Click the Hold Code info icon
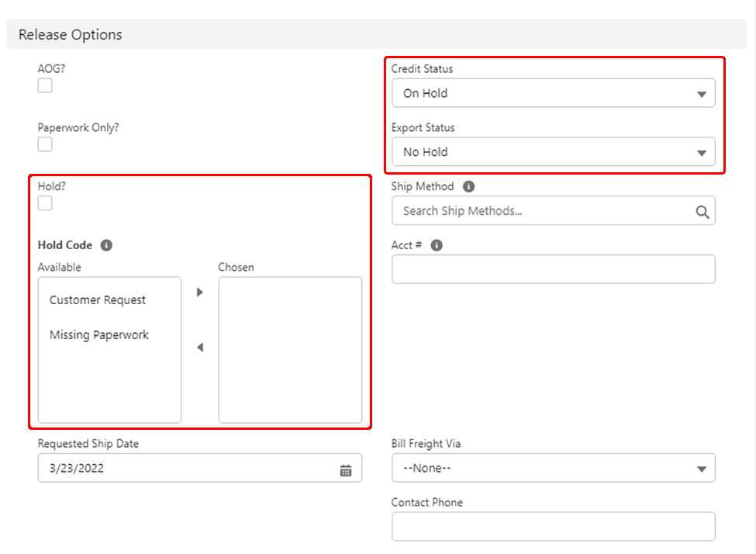Image resolution: width=756 pixels, height=554 pixels. coord(107,245)
